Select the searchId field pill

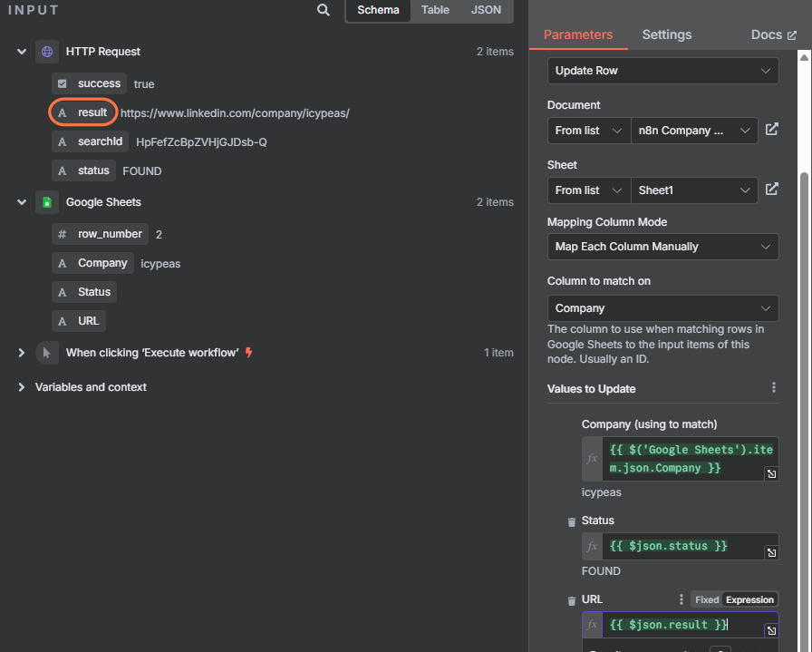point(90,142)
